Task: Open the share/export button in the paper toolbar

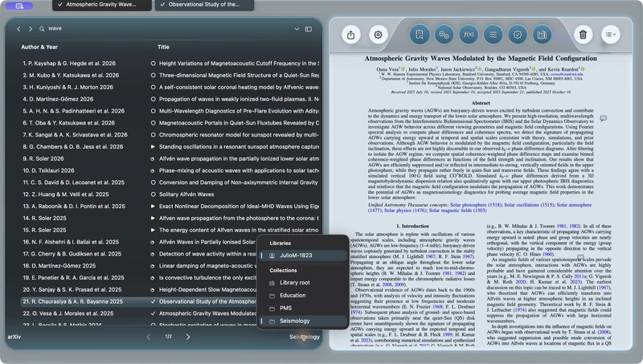Action: [350, 35]
